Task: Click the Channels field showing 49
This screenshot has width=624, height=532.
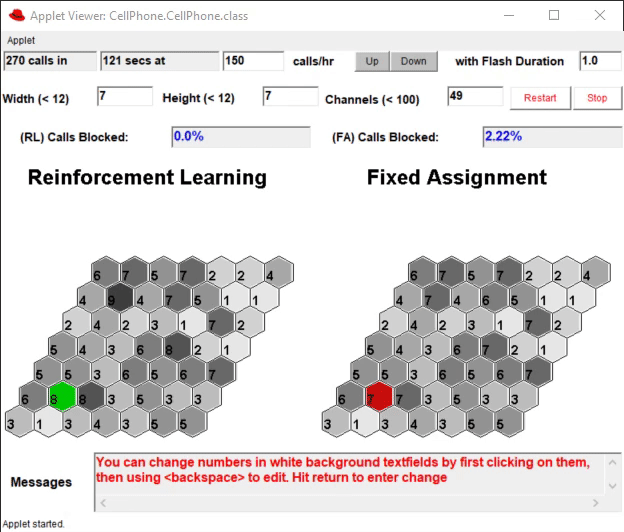Action: coord(475,96)
